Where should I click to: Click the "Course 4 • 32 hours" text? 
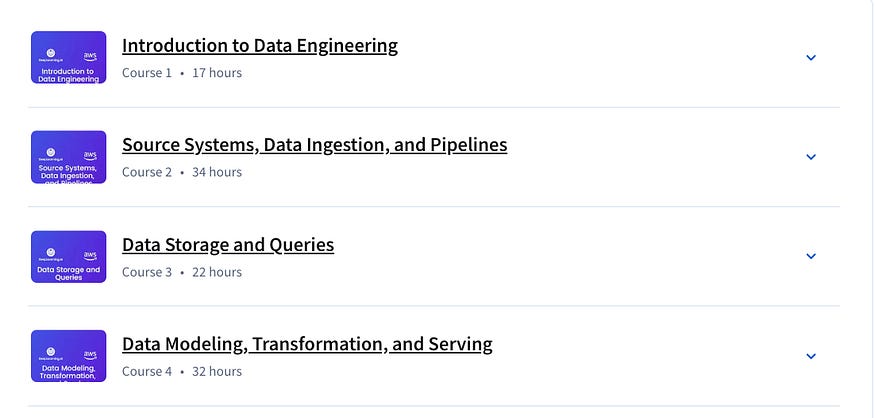click(x=182, y=372)
